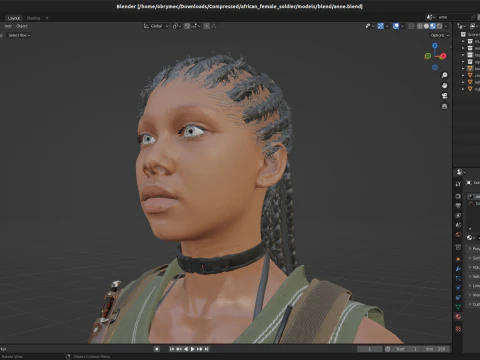Open the Tool properties tab
Viewport: 480px width, 360px height.
(458, 184)
